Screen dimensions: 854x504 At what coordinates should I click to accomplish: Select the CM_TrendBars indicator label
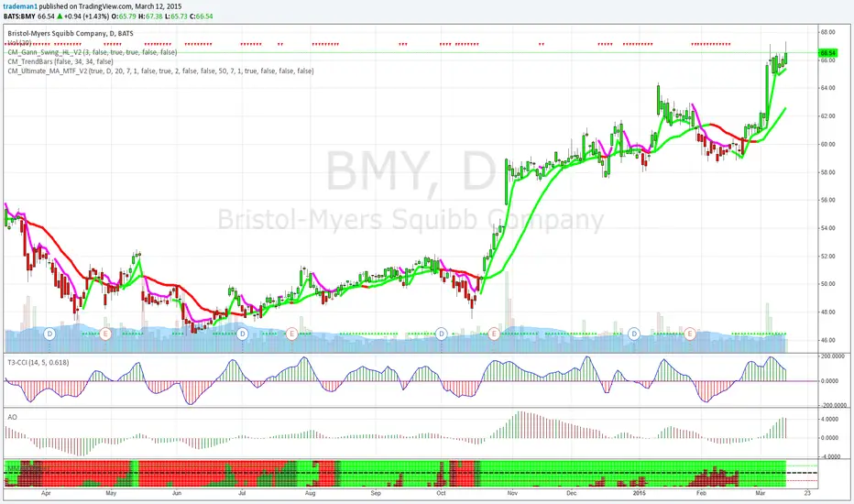click(60, 61)
